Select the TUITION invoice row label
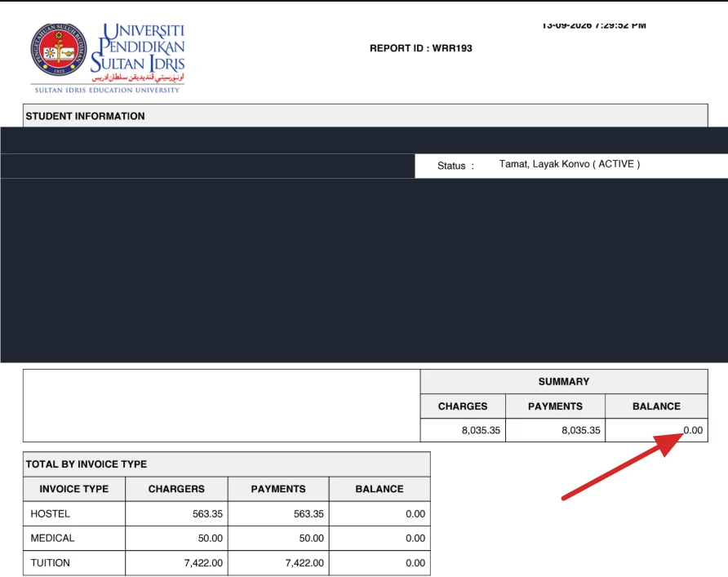The image size is (728, 577). (x=50, y=562)
